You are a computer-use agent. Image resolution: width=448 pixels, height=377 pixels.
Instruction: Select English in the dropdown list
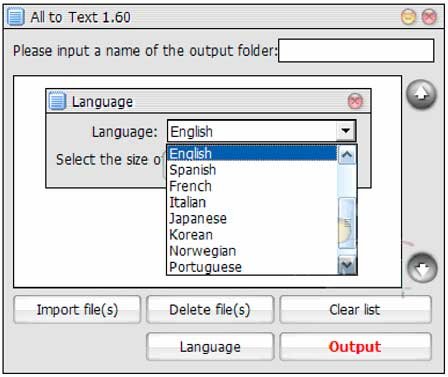pos(252,154)
